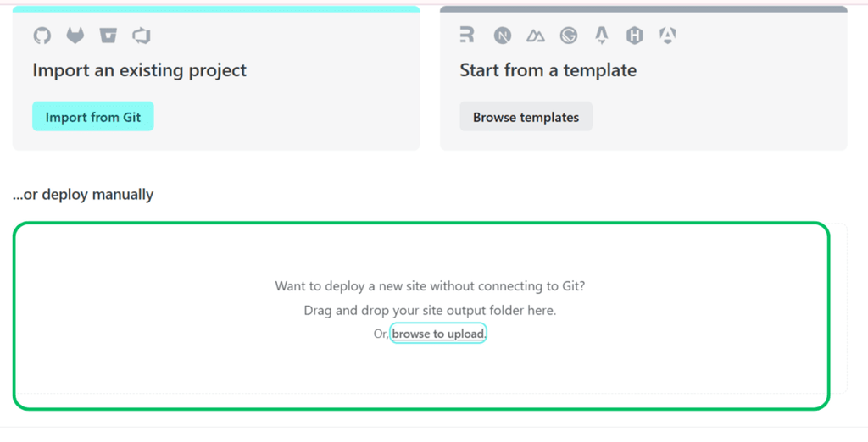Pick the Angular shield icon

(668, 35)
